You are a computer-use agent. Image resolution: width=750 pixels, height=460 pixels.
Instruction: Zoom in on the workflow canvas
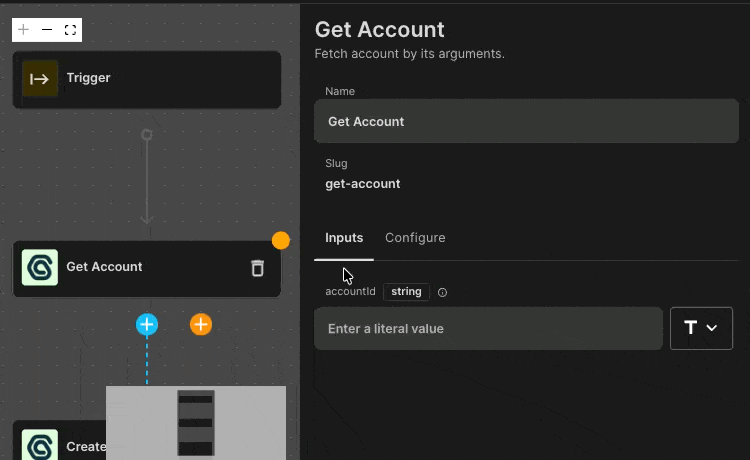pyautogui.click(x=24, y=30)
